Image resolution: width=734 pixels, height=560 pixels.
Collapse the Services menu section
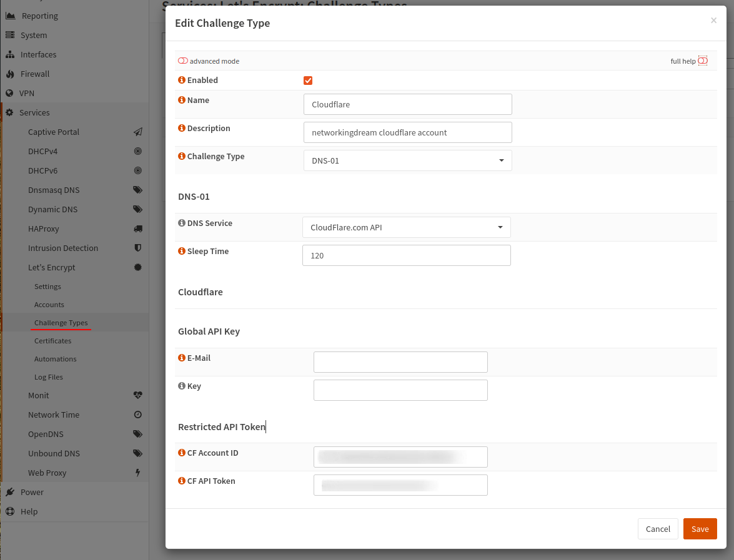(34, 113)
